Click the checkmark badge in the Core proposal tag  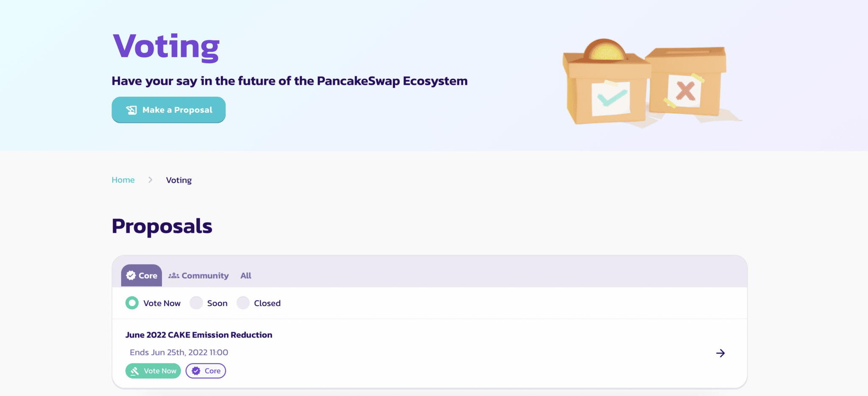coord(195,371)
